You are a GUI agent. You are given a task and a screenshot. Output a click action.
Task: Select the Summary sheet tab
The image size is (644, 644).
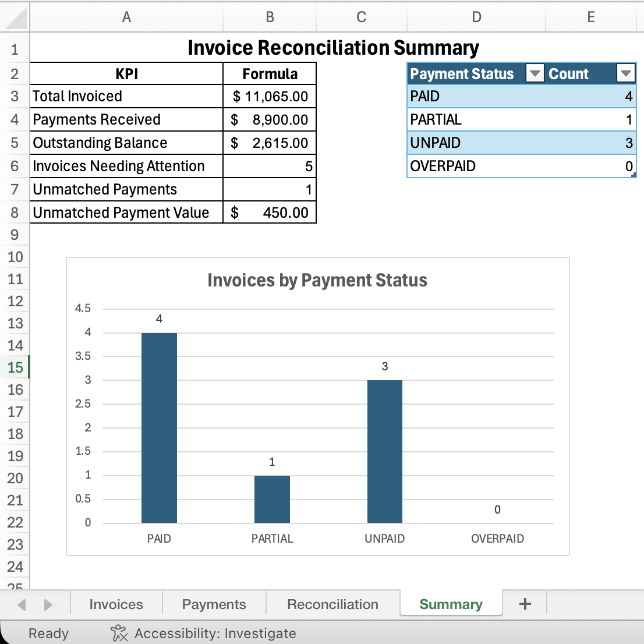[451, 604]
